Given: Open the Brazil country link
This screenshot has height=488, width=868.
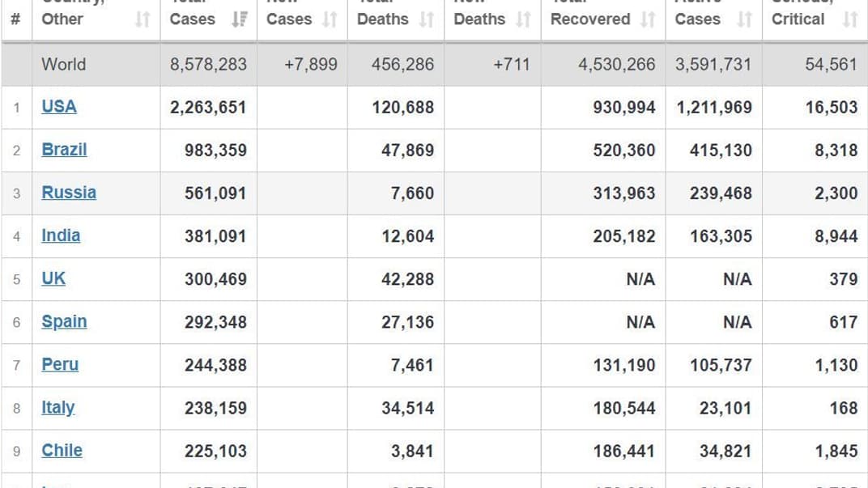Looking at the screenshot, I should [64, 150].
